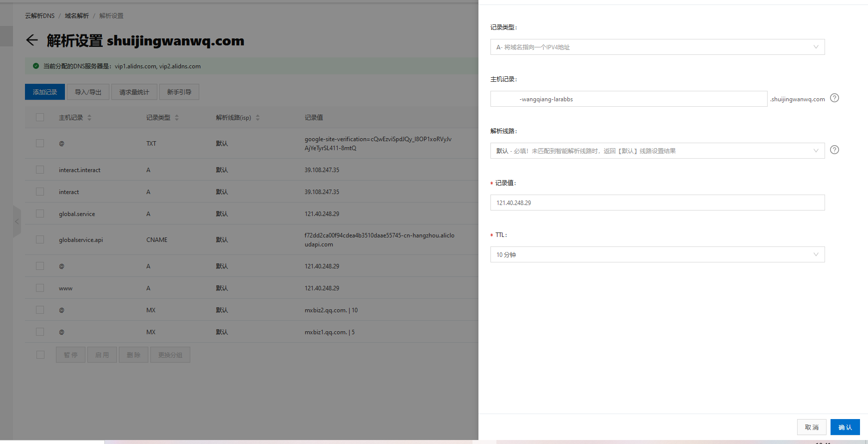
Task: Click the 删除 batch button
Action: pos(133,355)
